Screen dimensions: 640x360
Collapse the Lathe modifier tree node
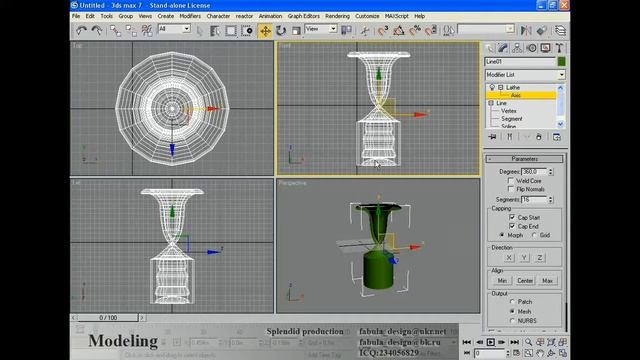[x=500, y=87]
